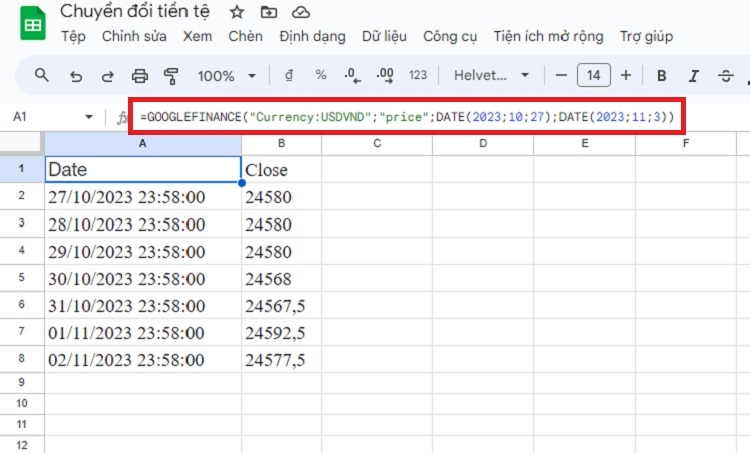The width and height of the screenshot is (750, 453).
Task: Select column D header
Action: (483, 143)
